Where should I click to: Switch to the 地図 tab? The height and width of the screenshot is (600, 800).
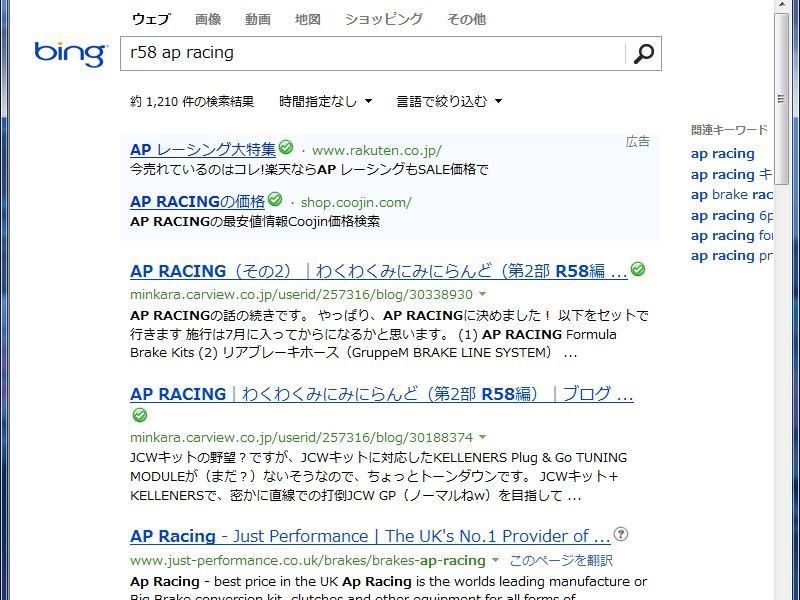308,19
